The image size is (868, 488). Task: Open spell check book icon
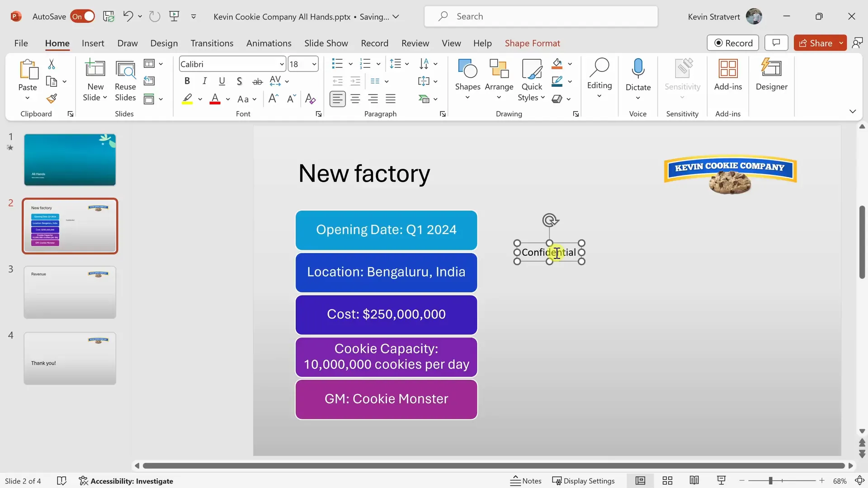(62, 481)
